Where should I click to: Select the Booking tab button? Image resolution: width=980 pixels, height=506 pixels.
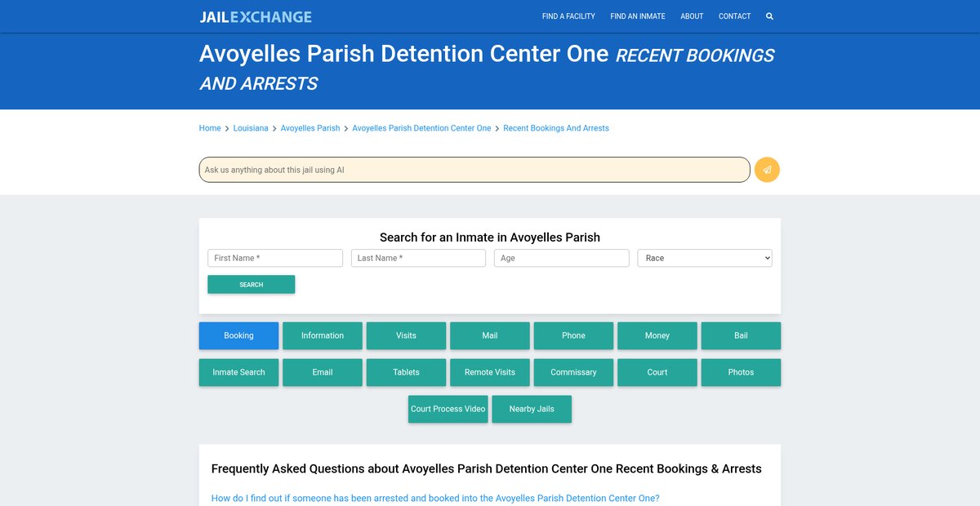[238, 335]
